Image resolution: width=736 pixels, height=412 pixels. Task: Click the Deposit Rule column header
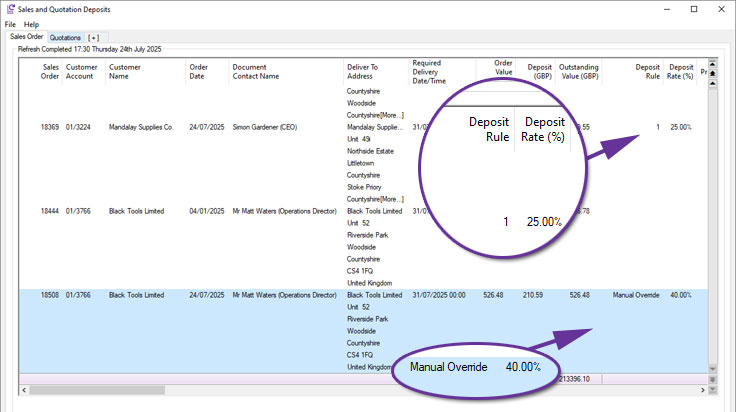pyautogui.click(x=647, y=71)
